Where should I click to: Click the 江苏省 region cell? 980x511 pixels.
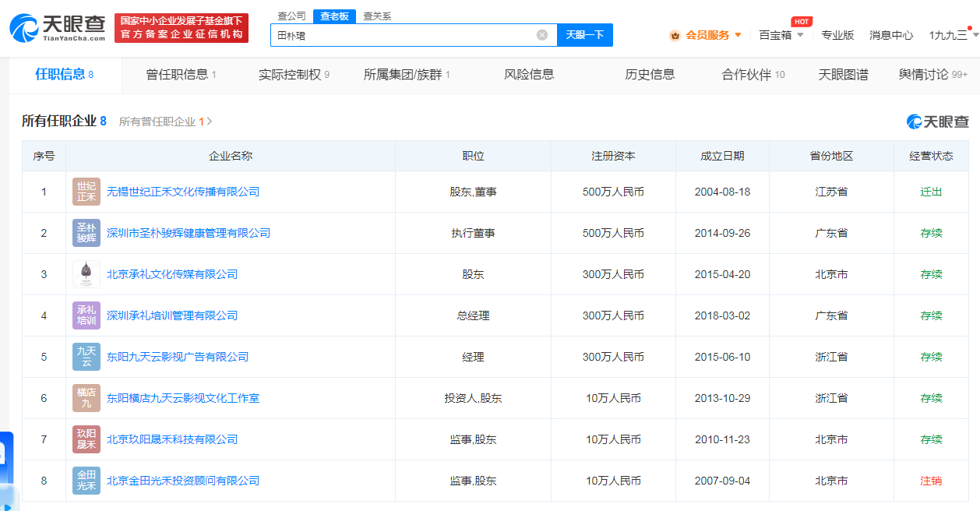pyautogui.click(x=831, y=192)
